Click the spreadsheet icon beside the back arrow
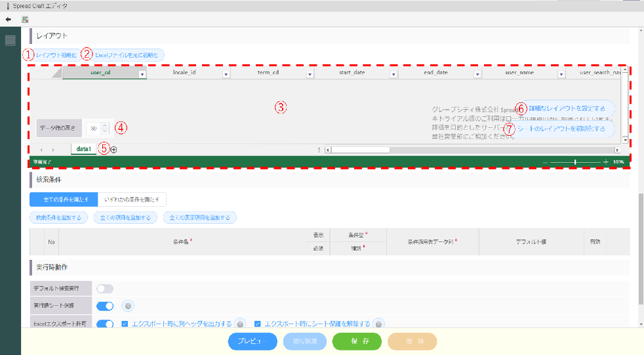This screenshot has height=355, width=644. [25, 19]
